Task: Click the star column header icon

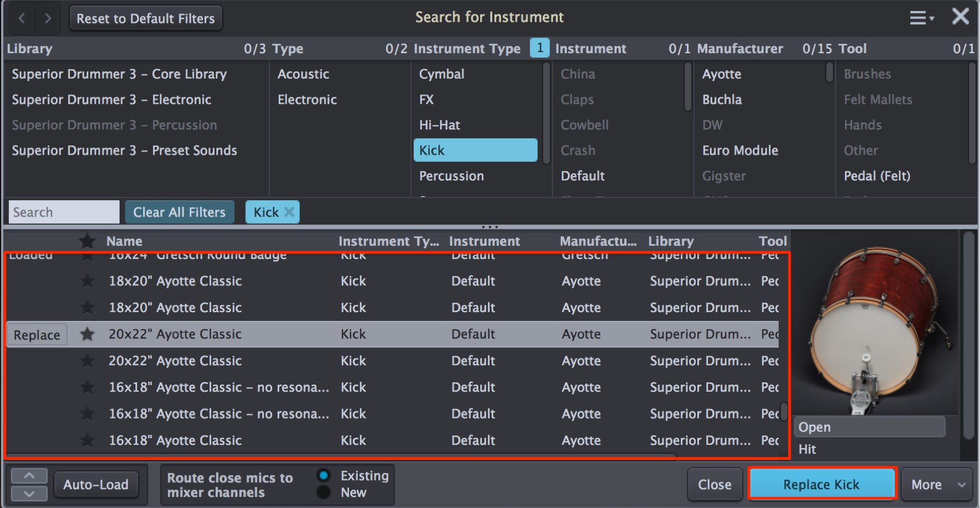Action: click(87, 241)
